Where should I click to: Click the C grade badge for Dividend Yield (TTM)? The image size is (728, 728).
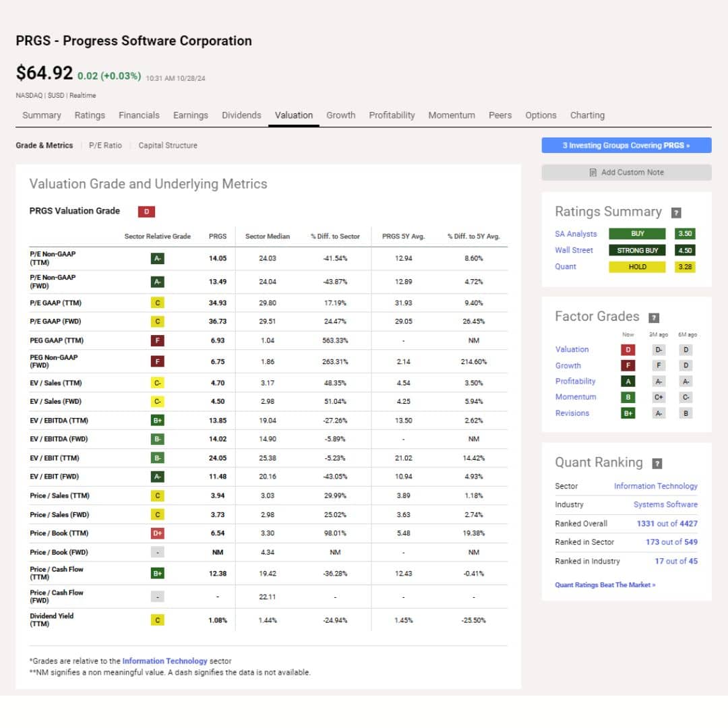coord(157,620)
